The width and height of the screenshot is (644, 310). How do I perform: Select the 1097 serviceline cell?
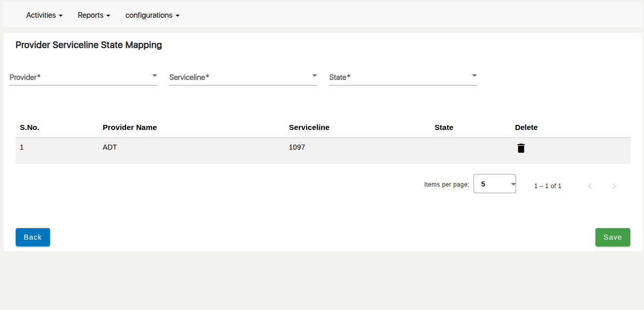point(297,148)
